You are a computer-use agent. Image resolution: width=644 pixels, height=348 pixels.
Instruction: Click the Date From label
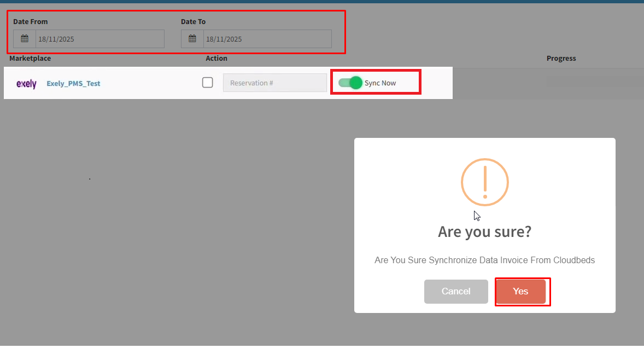coord(31,22)
